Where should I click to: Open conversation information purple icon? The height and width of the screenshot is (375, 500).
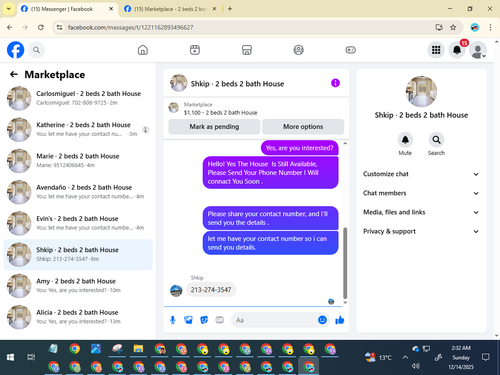point(335,83)
